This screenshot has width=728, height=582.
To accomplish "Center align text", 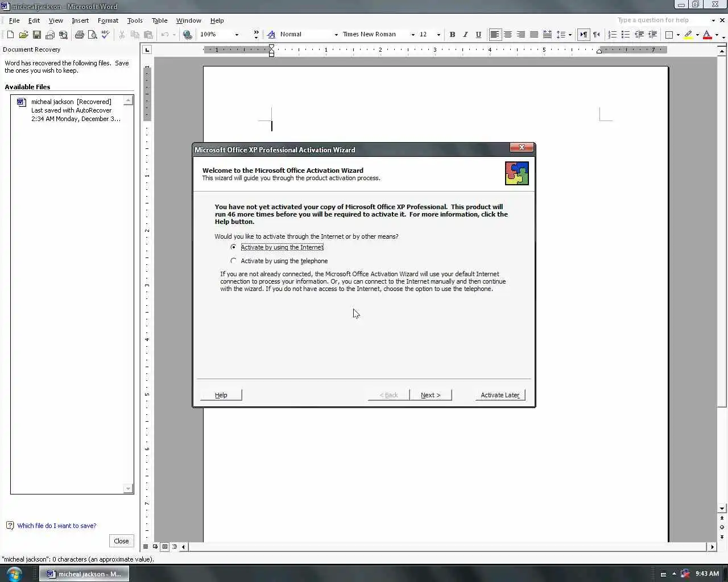I will tap(508, 35).
